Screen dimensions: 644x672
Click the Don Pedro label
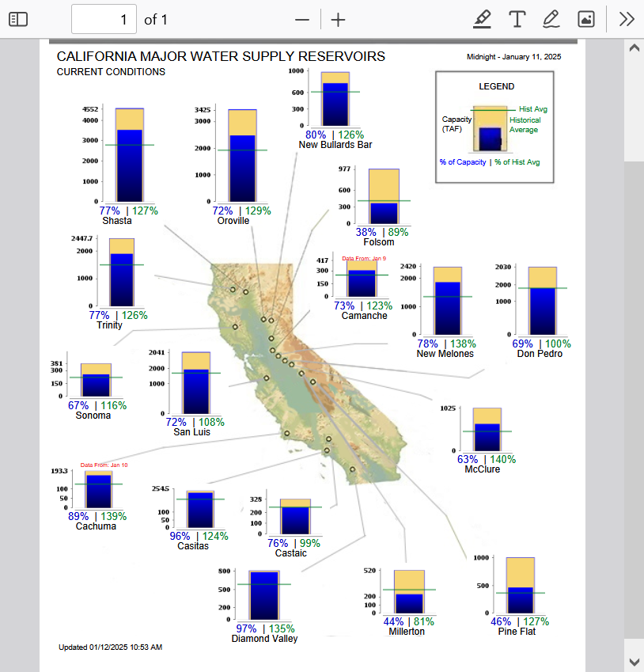[x=540, y=354]
